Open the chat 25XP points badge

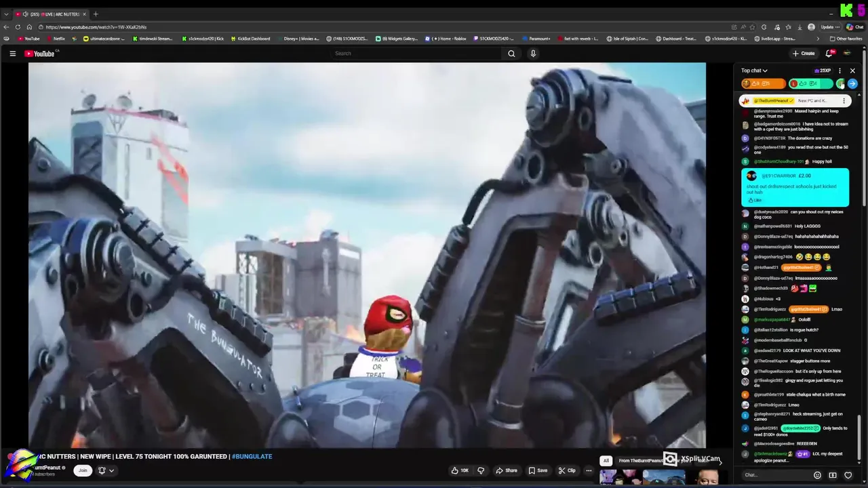point(823,70)
